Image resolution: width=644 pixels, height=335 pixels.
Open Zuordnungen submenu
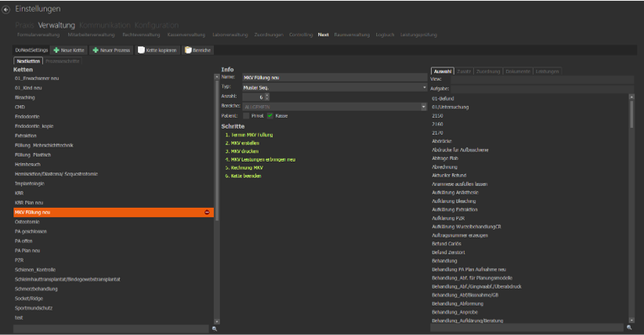269,35
